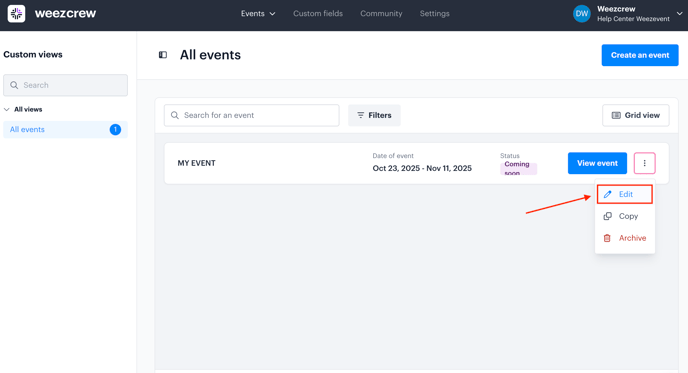Collapse the All views chevron
This screenshot has width=688, height=373.
pos(7,109)
